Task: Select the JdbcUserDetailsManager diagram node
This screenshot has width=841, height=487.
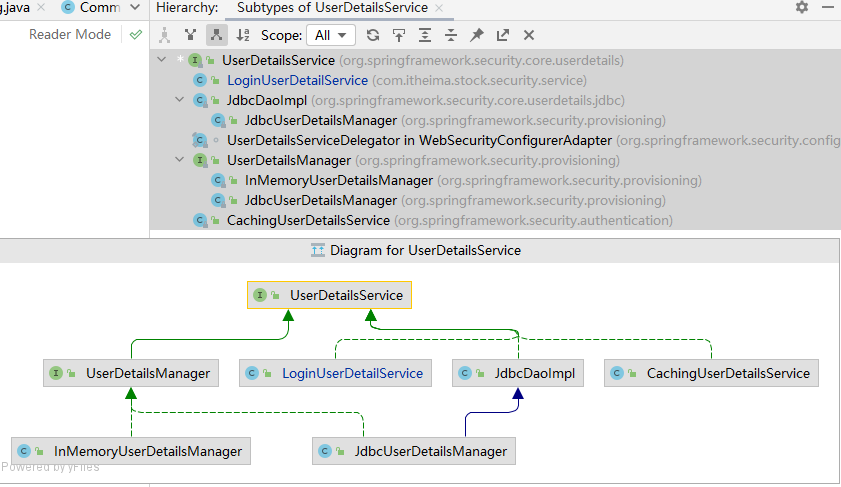Action: point(414,451)
